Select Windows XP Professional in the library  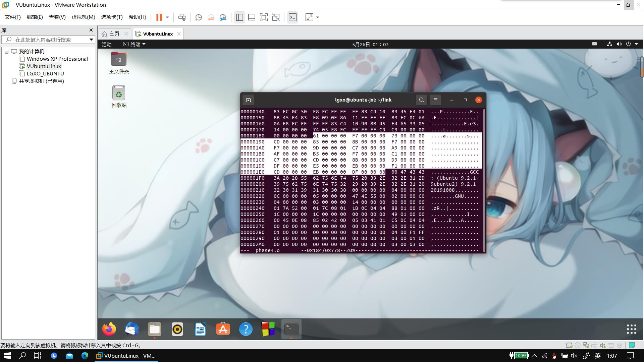(x=57, y=59)
